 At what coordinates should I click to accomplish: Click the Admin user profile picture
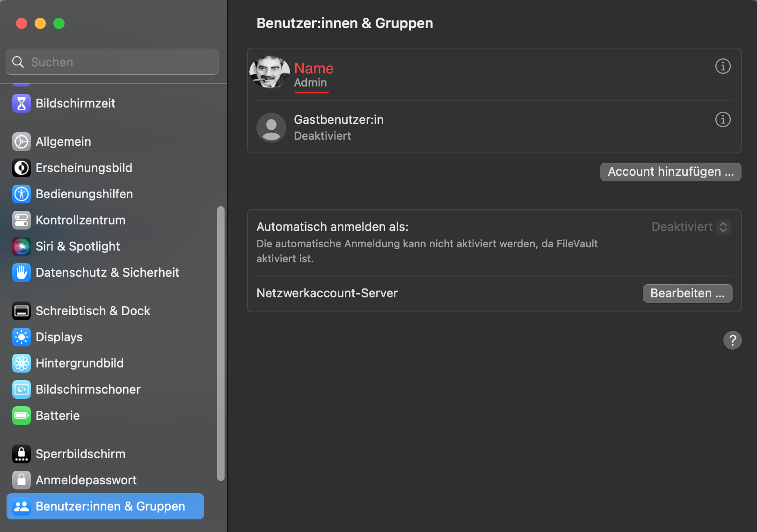pos(269,72)
